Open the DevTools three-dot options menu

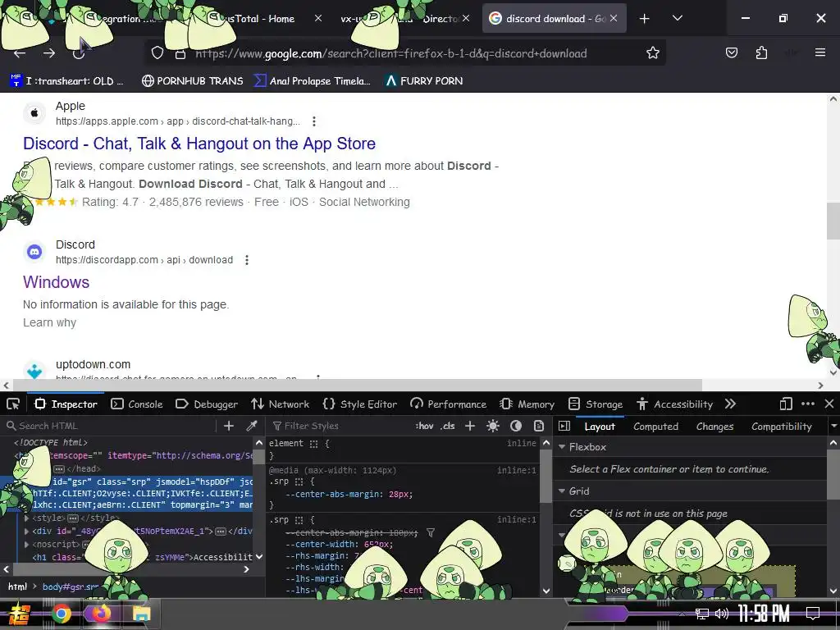tap(808, 404)
